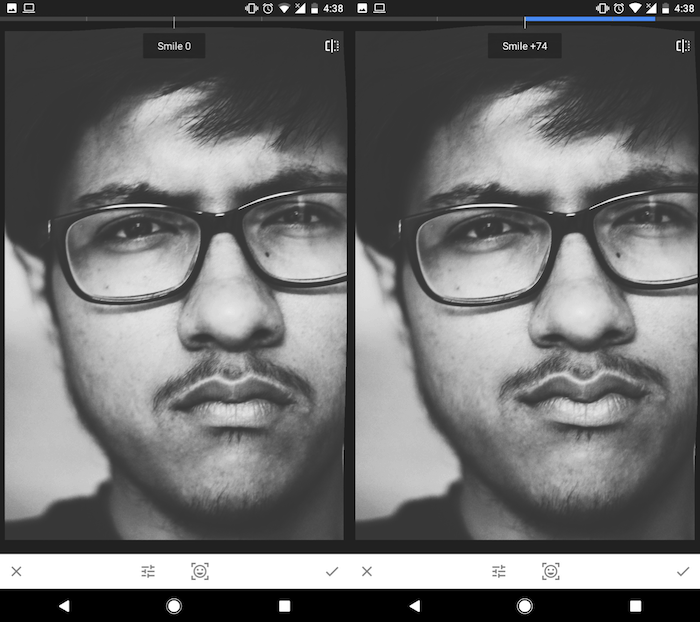Apply checkmark in the Smile 0 screen
Image resolution: width=700 pixels, height=622 pixels.
(332, 572)
